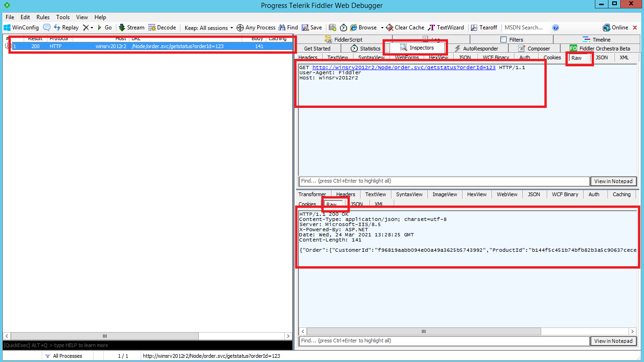
Task: Click the camera screenshot icon
Action: 333,28
